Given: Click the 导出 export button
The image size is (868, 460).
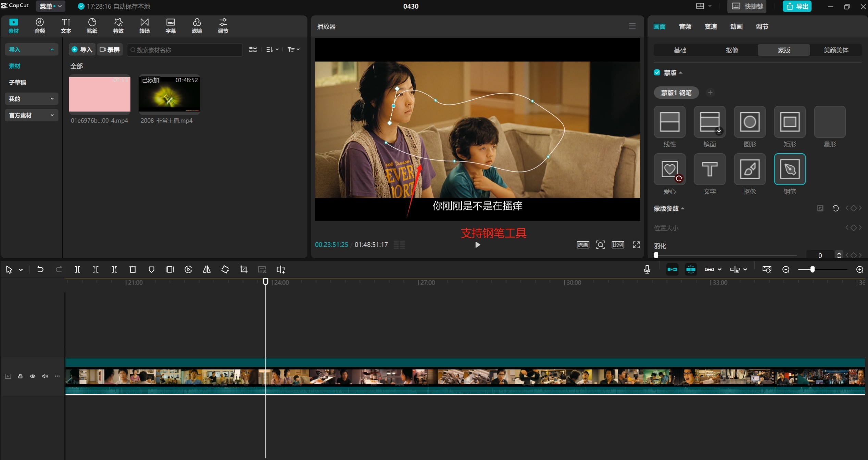Looking at the screenshot, I should (x=797, y=6).
